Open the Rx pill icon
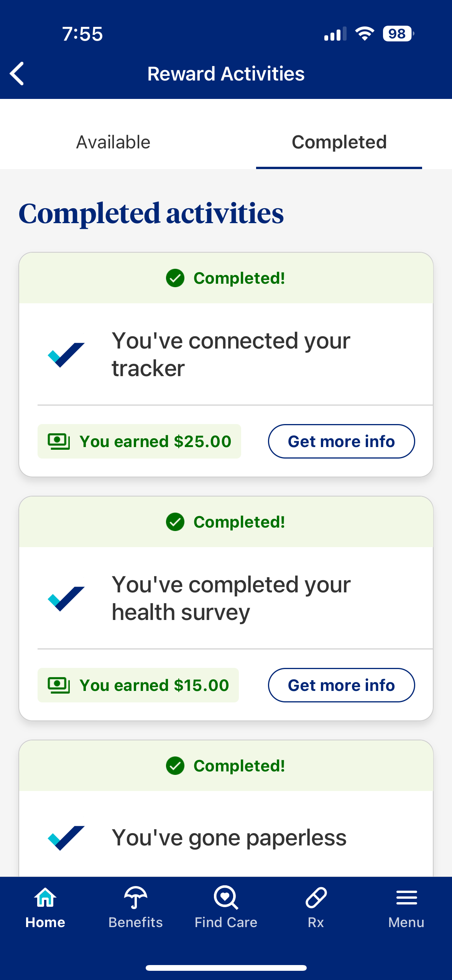This screenshot has height=980, width=452. pyautogui.click(x=316, y=898)
